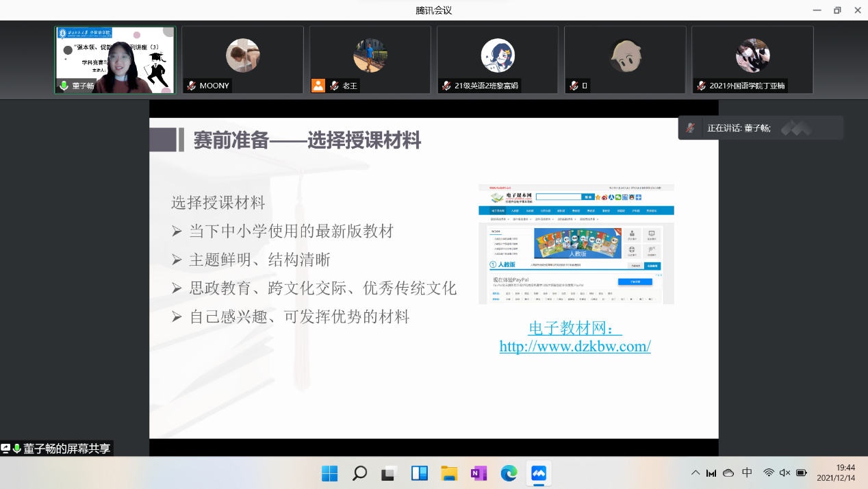Click the 董子畅的屏幕共享 screen share label
Image resolution: width=868 pixels, height=489 pixels.
point(66,449)
